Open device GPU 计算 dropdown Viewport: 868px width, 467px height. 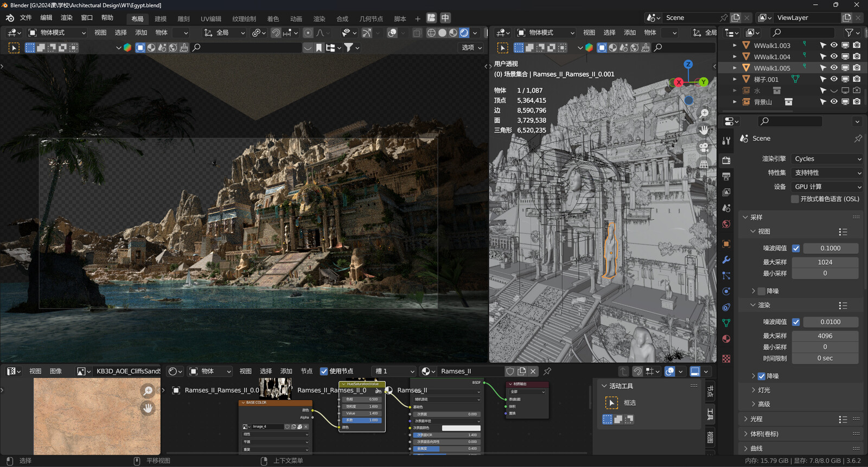(827, 187)
